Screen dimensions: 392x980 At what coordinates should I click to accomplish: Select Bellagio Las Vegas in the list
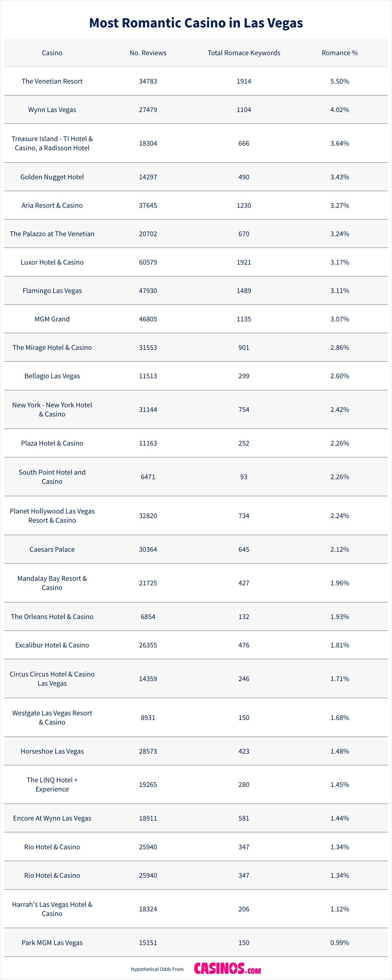coord(52,376)
